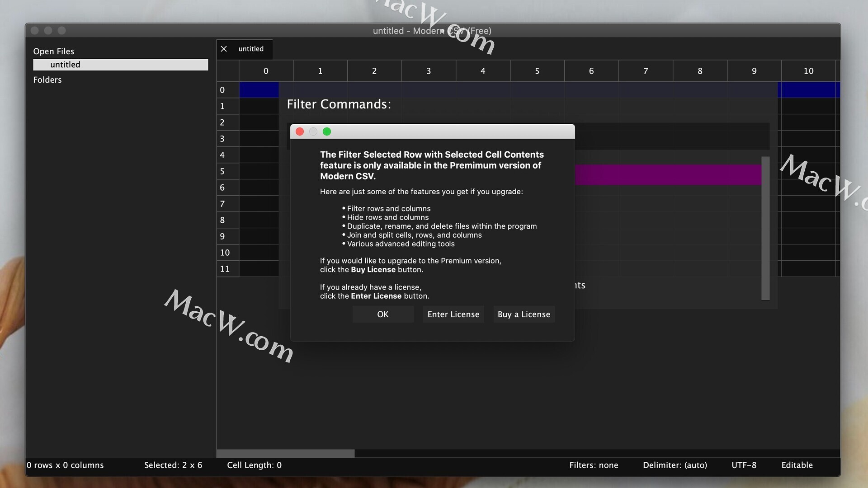This screenshot has width=868, height=488.
Task: Close the untitled tab with the X icon
Action: (x=224, y=49)
